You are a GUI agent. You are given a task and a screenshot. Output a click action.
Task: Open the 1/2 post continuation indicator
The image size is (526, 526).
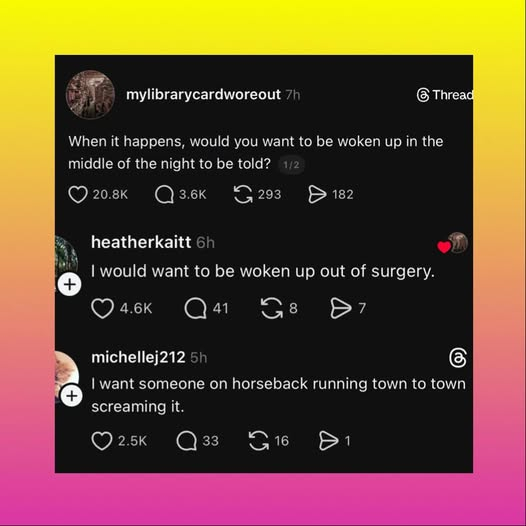291,165
